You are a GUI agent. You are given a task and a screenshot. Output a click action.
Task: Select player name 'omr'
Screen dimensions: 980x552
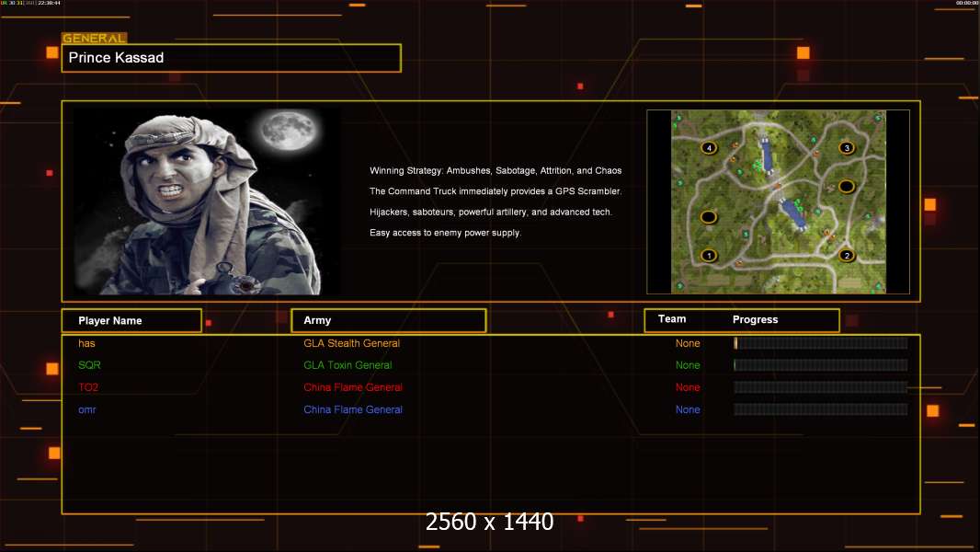[86, 410]
